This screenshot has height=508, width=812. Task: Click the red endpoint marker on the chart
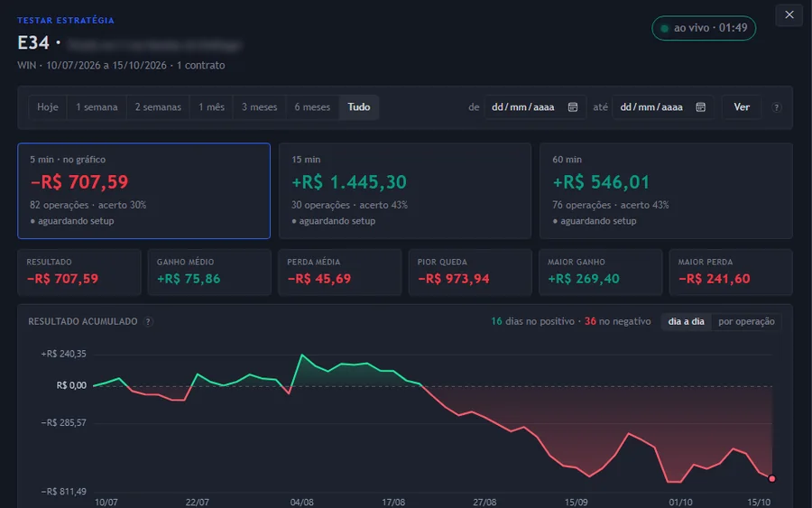771,478
